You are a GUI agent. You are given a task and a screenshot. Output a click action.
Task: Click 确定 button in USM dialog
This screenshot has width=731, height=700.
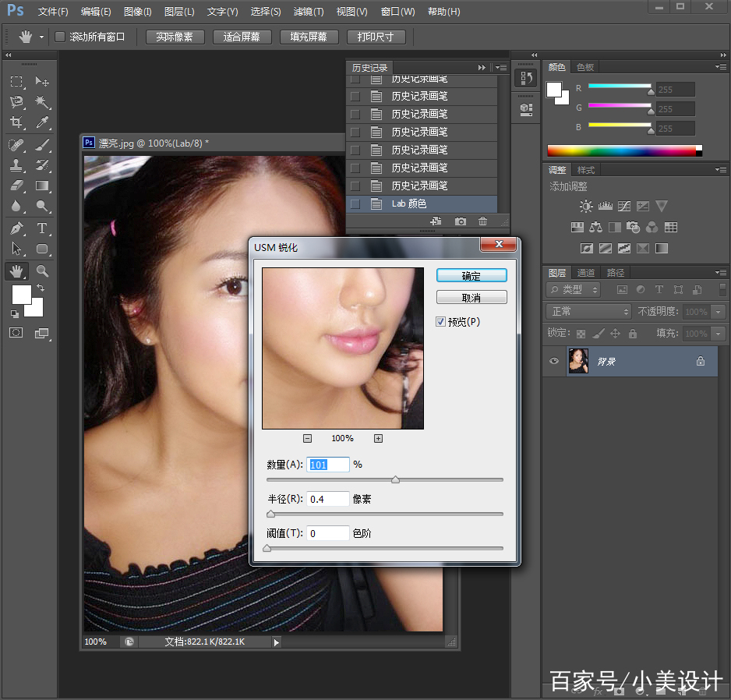471,276
